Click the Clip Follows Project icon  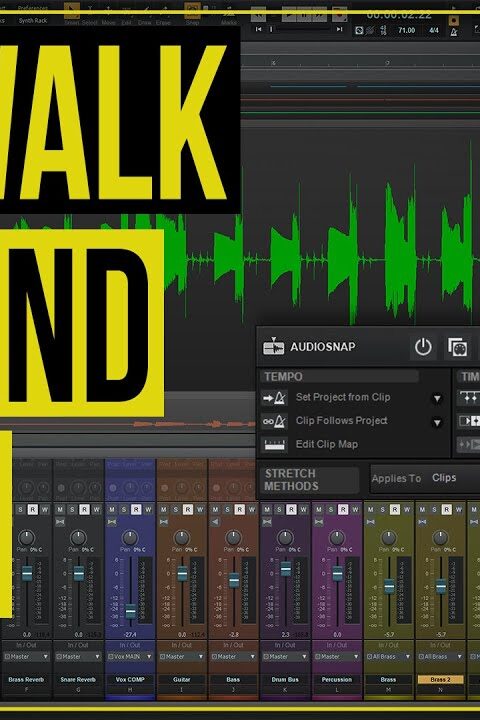click(274, 421)
